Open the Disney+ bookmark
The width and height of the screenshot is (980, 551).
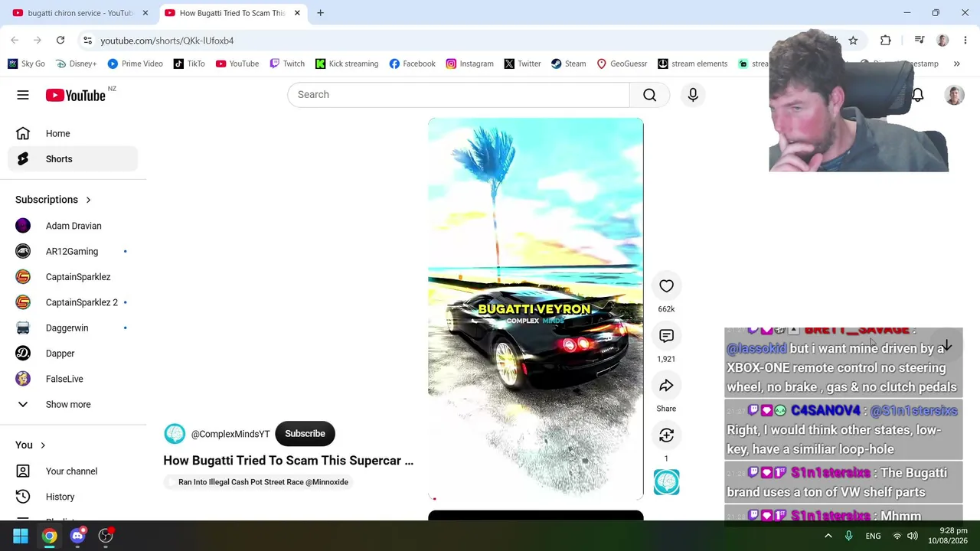point(76,64)
